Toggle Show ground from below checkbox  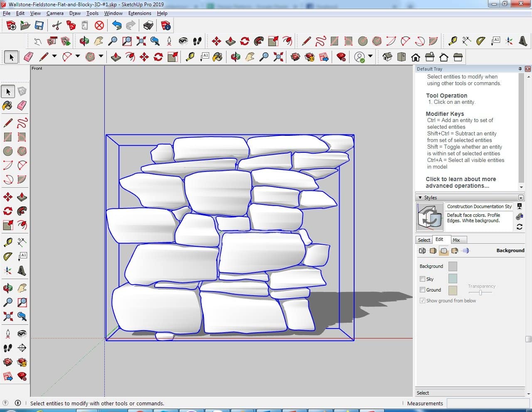(422, 301)
